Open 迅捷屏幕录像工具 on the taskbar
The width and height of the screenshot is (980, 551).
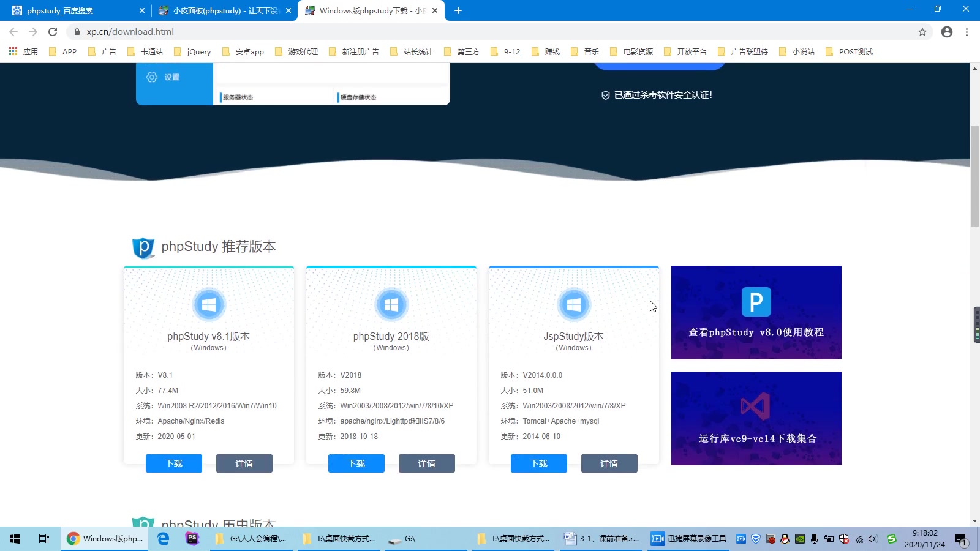[x=689, y=539]
